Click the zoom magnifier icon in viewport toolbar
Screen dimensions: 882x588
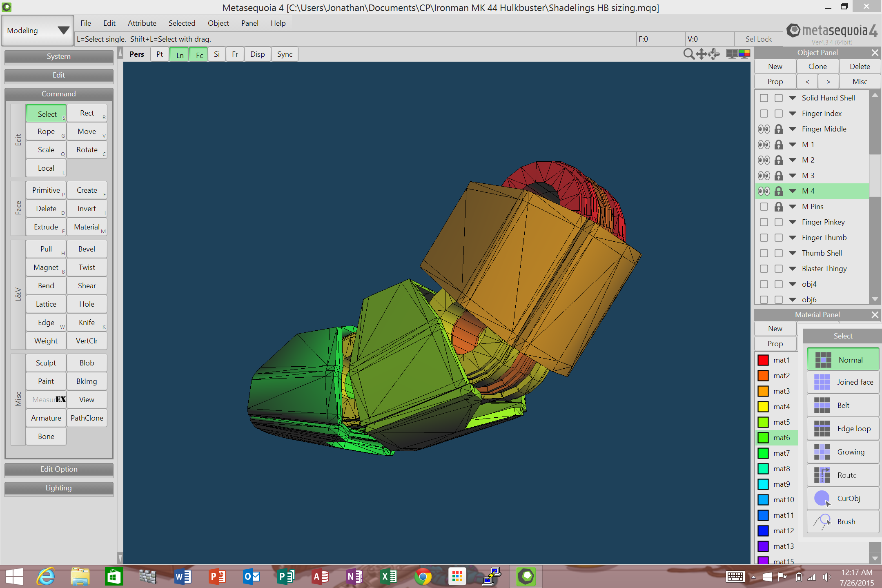pos(688,54)
